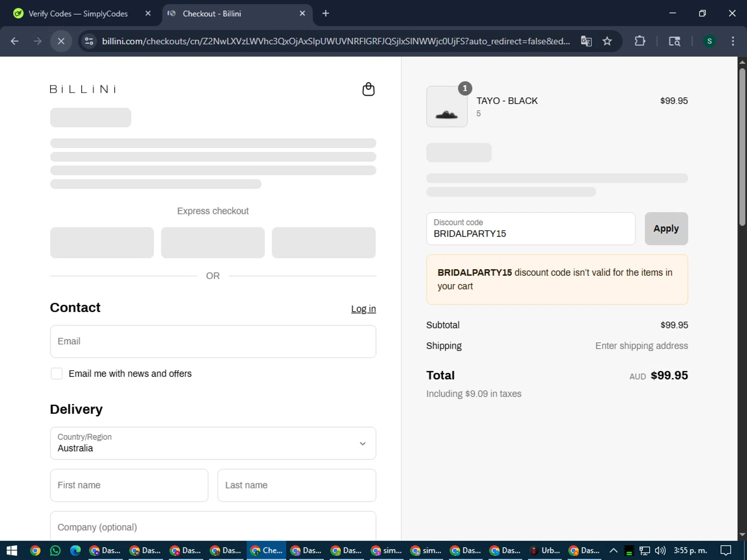This screenshot has height=560, width=747.
Task: Open the Windows notification center
Action: tap(726, 551)
